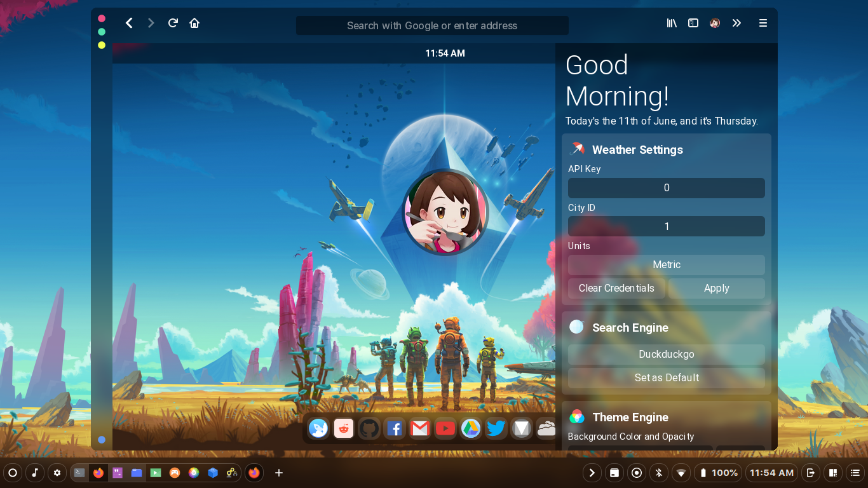Open the Twitter dock shortcut
The width and height of the screenshot is (868, 488).
click(496, 428)
